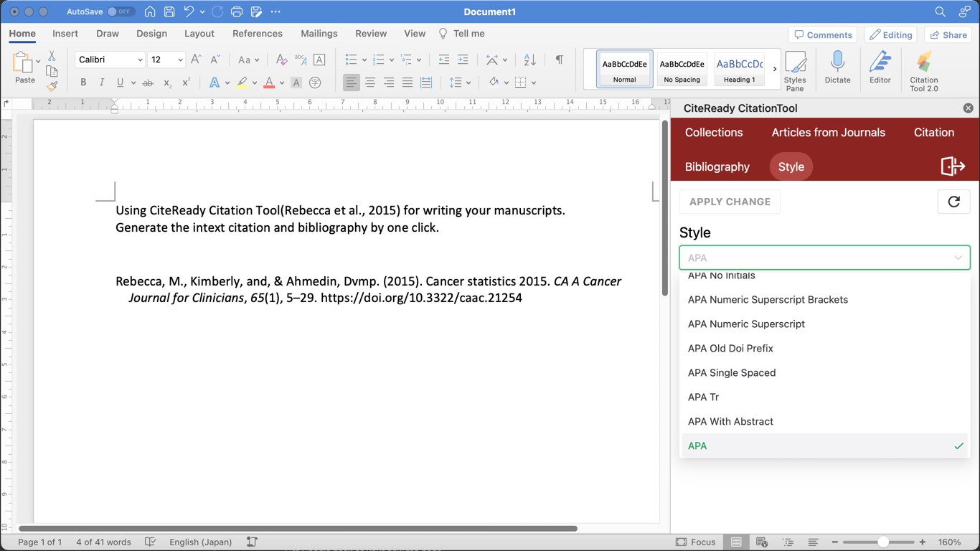Viewport: 980px width, 551px height.
Task: Increase font size with the larger A
Action: (196, 60)
